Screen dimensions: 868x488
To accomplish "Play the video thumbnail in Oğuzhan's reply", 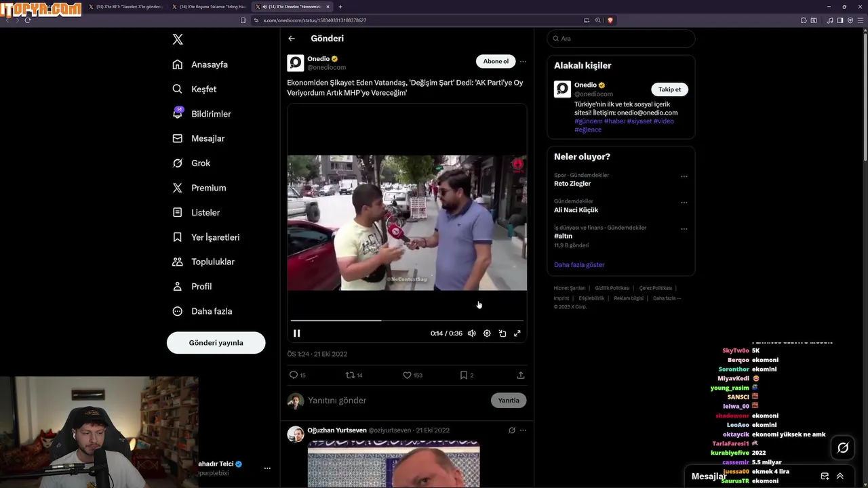I will (x=393, y=464).
